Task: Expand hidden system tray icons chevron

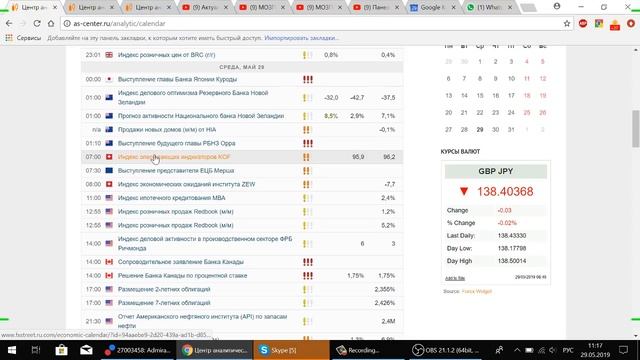Action: coord(517,350)
